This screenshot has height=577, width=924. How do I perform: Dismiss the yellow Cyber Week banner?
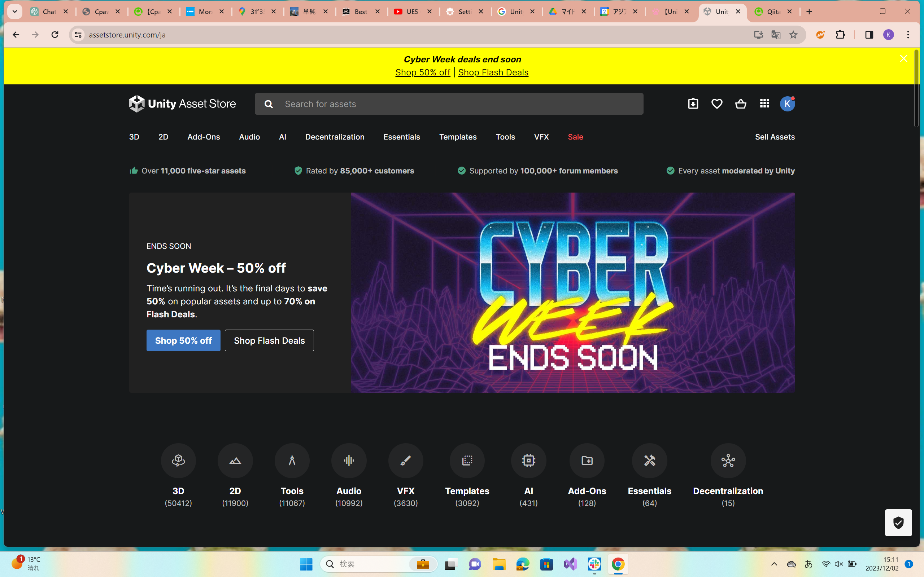[903, 58]
